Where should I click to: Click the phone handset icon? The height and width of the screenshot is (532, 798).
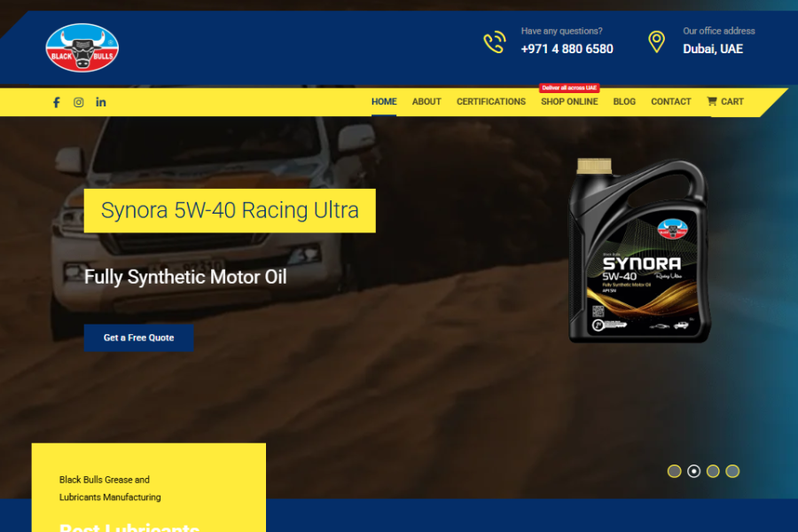495,43
